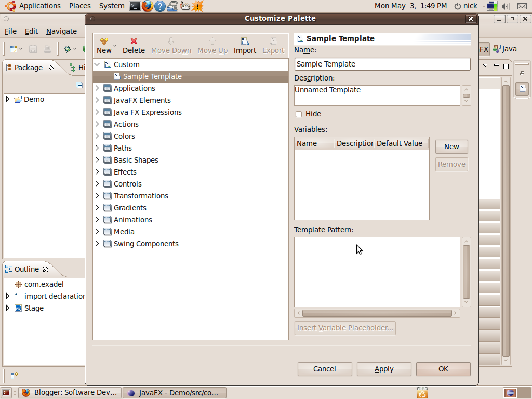Collapse the Custom category
532x399 pixels.
(x=97, y=64)
